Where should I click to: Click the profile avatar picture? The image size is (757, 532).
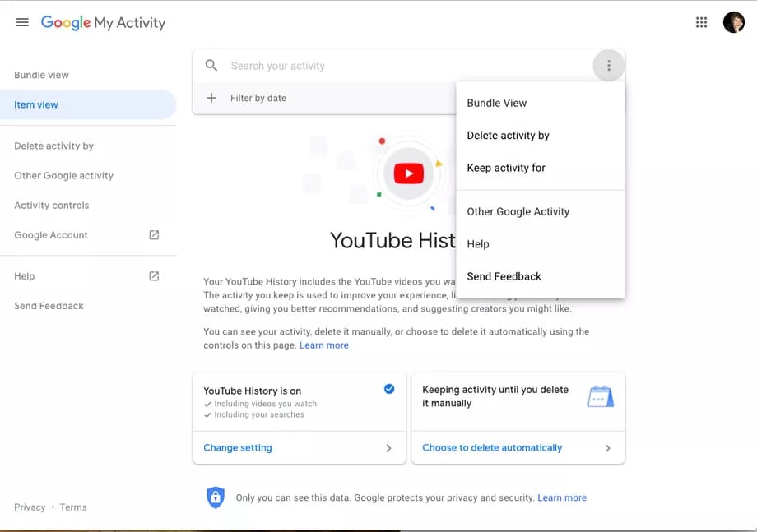(x=733, y=22)
